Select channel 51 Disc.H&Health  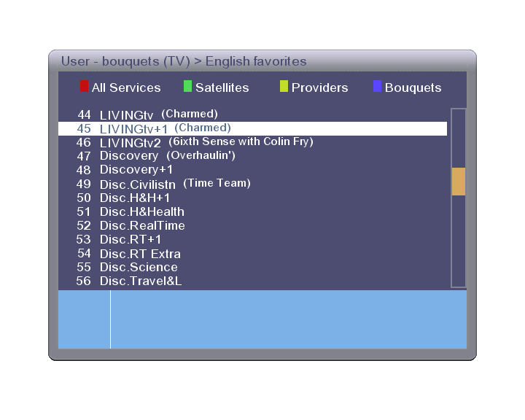(252, 212)
